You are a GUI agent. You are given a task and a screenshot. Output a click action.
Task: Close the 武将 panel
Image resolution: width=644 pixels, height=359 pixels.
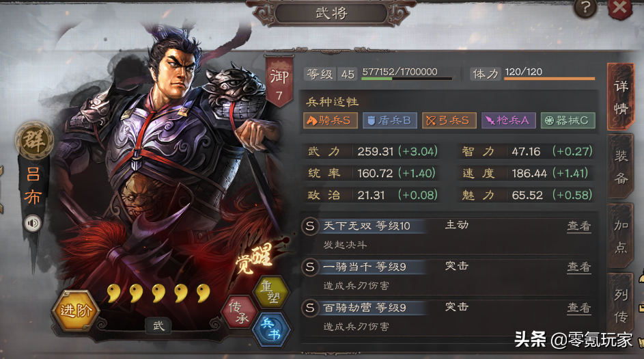620,8
